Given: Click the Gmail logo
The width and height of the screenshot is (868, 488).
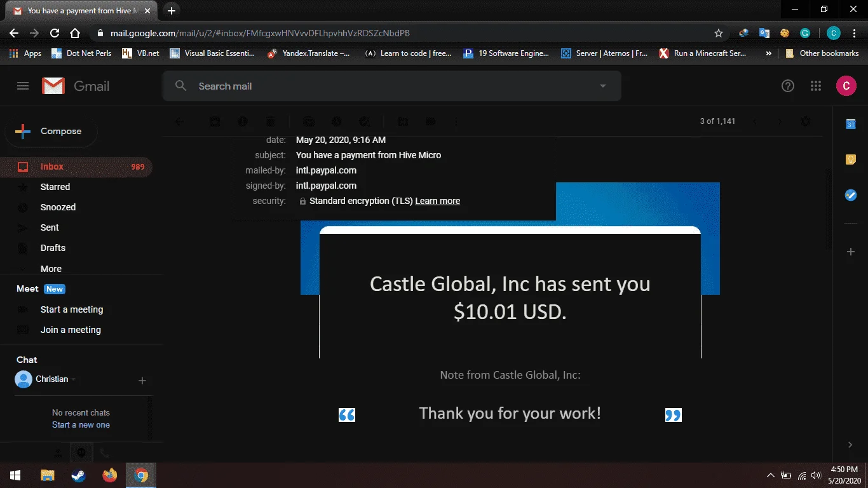Looking at the screenshot, I should pyautogui.click(x=76, y=86).
